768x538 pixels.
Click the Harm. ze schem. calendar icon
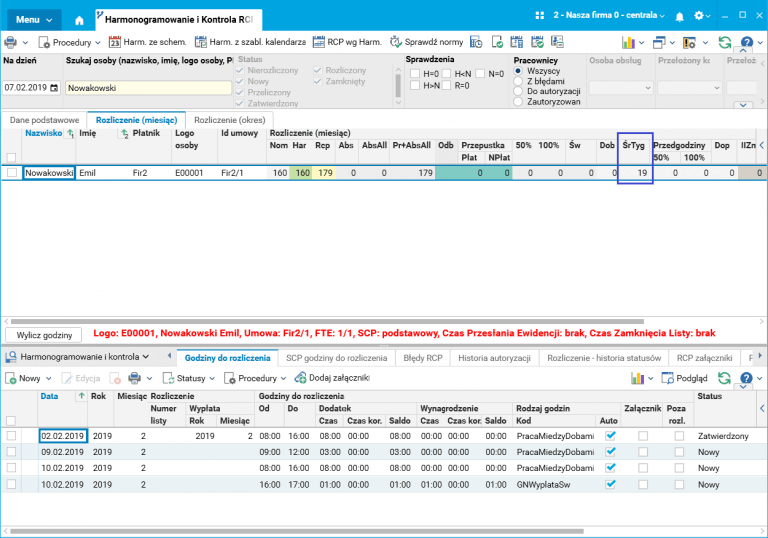coord(114,42)
